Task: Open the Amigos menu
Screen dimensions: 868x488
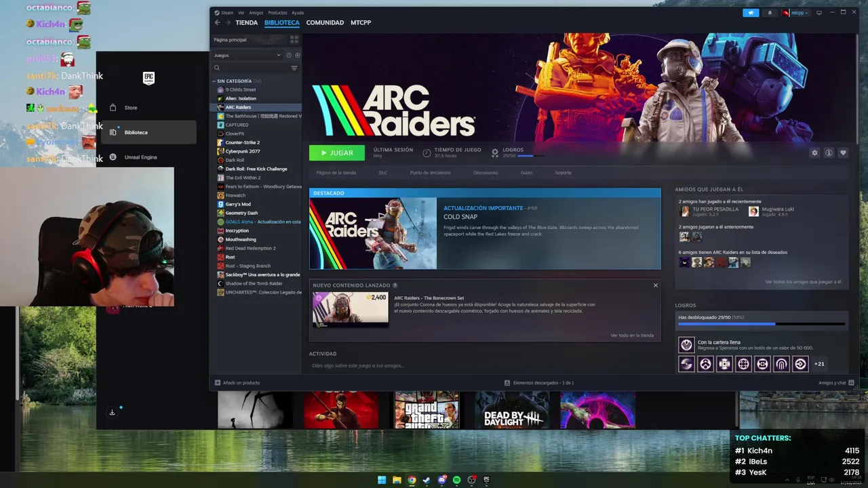Action: coord(256,12)
